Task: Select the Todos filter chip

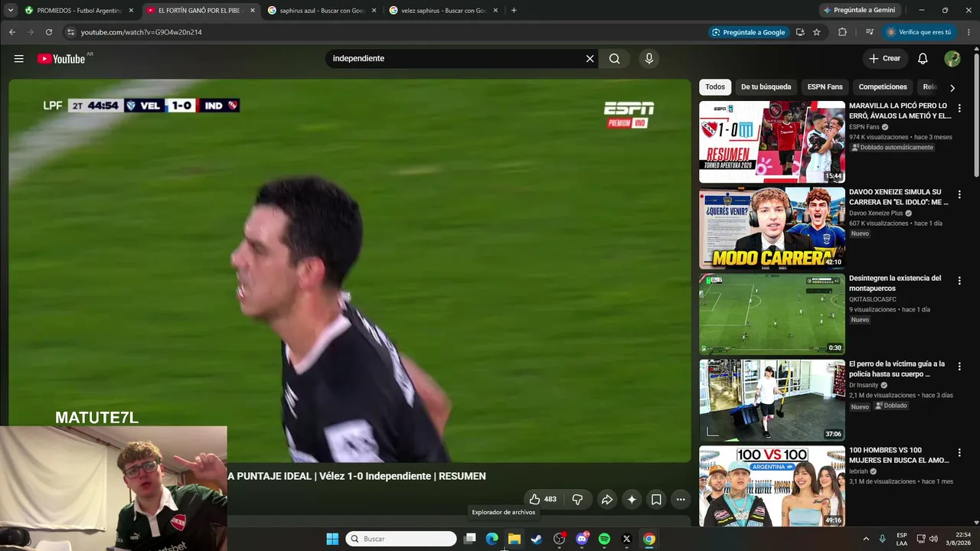Action: [x=715, y=87]
